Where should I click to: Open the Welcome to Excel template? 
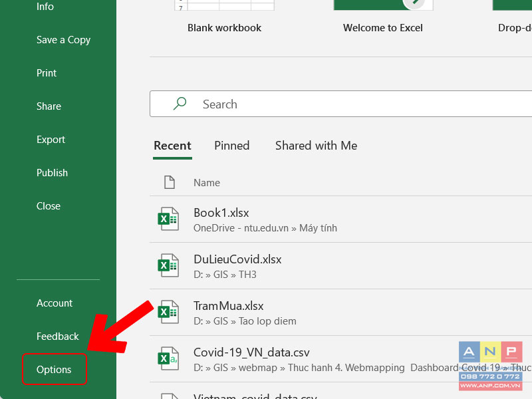[383, 28]
